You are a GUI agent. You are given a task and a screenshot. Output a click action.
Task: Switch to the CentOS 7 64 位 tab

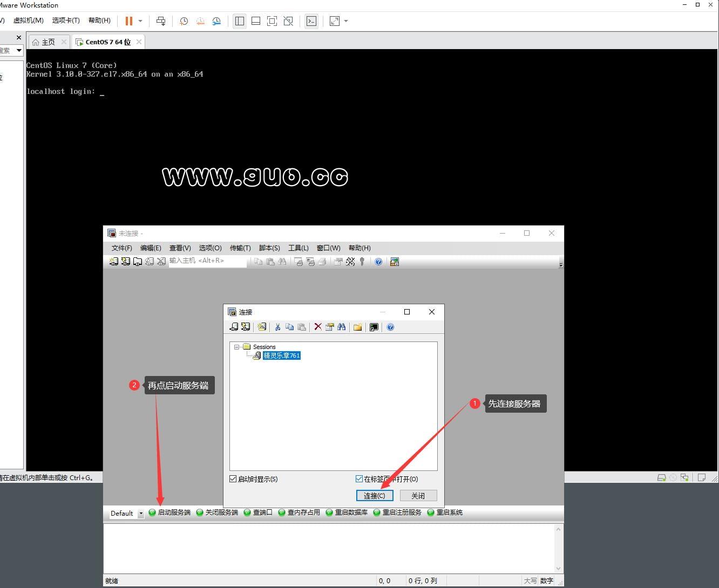click(108, 42)
